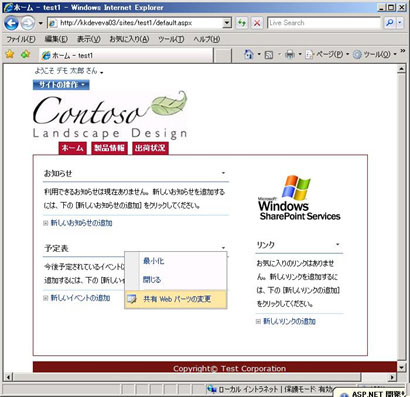Click the 新しいお知らせの追加 link

pos(81,223)
